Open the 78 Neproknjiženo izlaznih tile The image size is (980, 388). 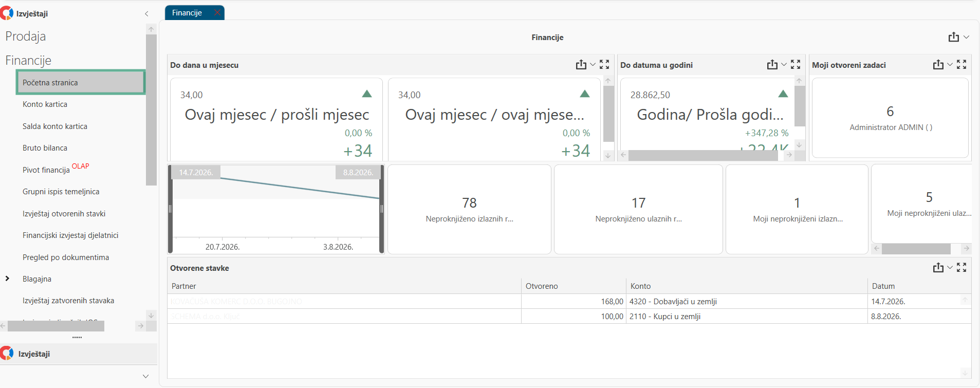coord(469,209)
